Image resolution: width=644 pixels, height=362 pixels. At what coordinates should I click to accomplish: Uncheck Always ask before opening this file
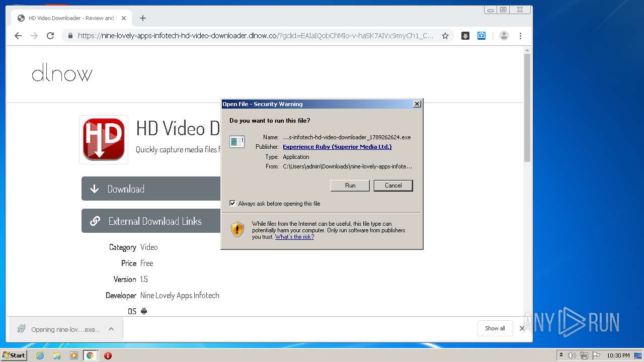[232, 204]
